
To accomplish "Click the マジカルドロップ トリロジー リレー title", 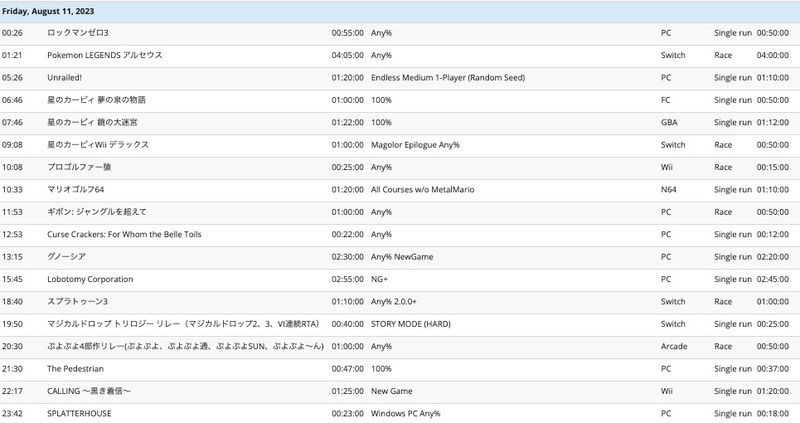I will click(183, 324).
